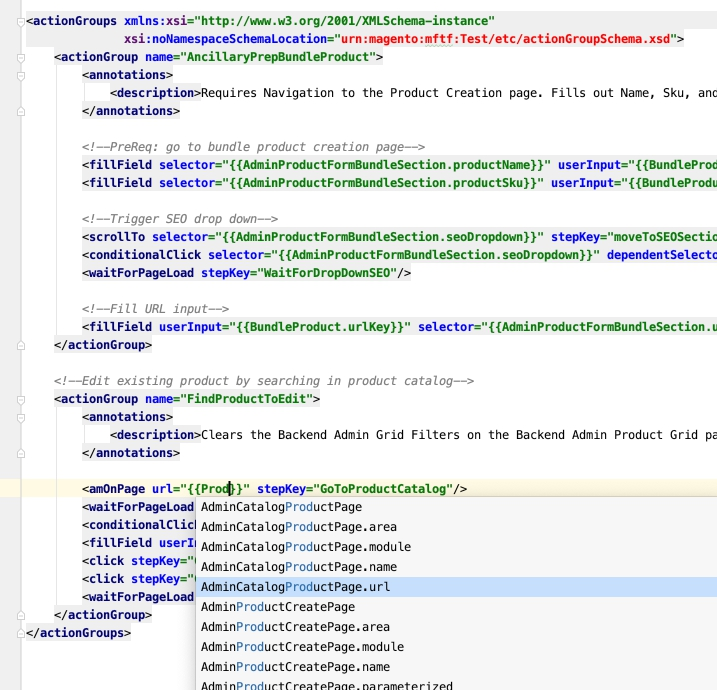Screen dimensions: 717x690
Task: Choose AdminCatalogProductPage completion suggestion
Action: tap(456, 507)
